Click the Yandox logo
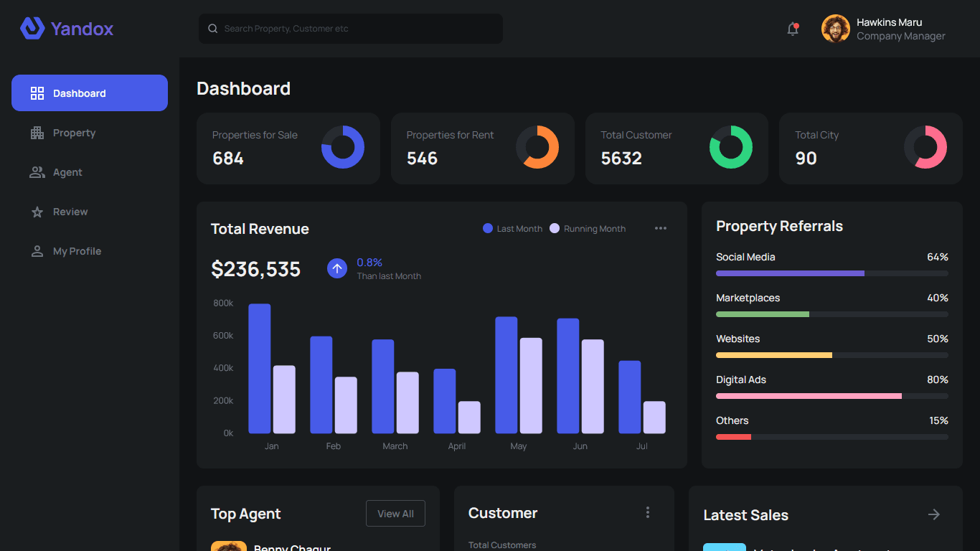980x551 pixels. pyautogui.click(x=66, y=29)
